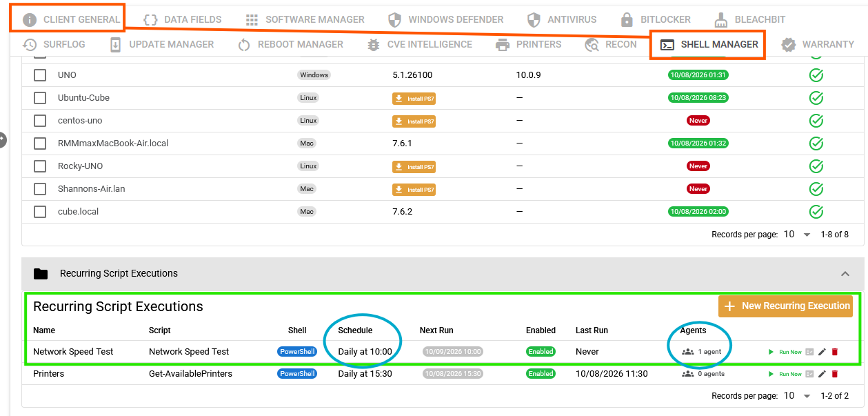This screenshot has height=416, width=868.
Task: Sort by the Next Run column header
Action: pyautogui.click(x=436, y=330)
